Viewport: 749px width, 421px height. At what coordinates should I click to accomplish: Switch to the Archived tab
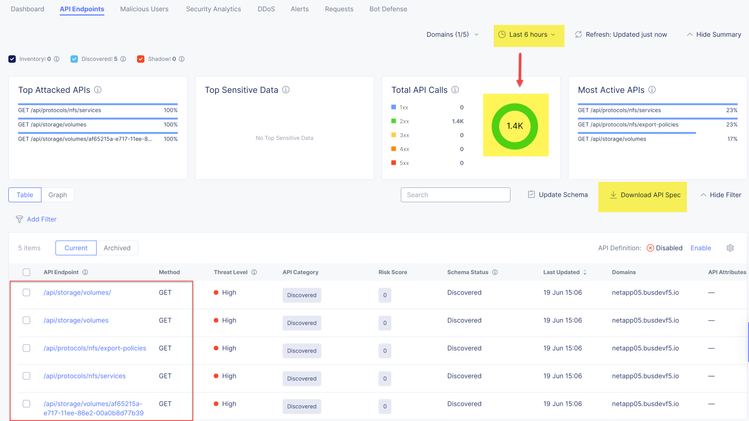(117, 248)
